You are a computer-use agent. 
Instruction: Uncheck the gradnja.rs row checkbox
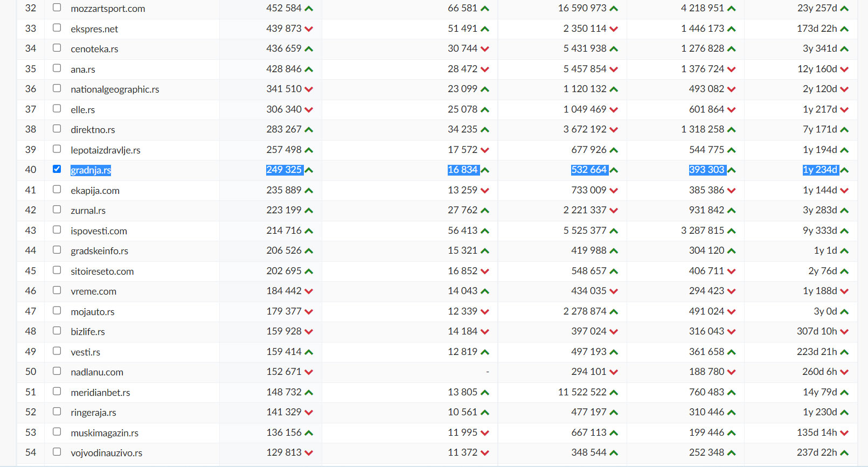[x=57, y=169]
